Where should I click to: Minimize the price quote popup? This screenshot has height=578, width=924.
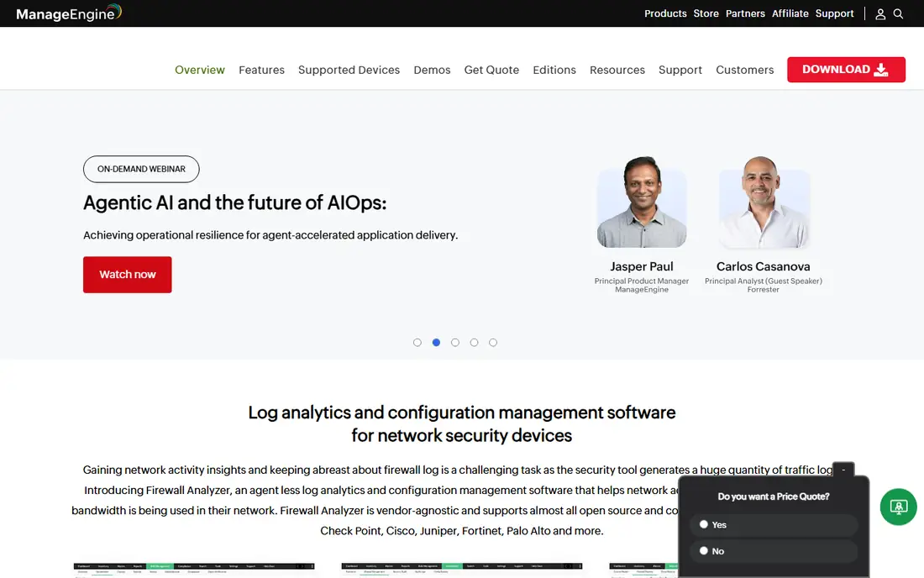point(843,470)
